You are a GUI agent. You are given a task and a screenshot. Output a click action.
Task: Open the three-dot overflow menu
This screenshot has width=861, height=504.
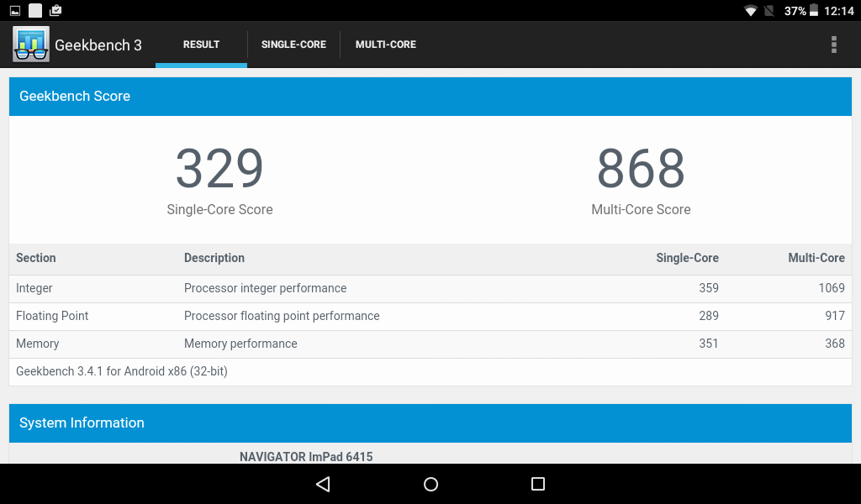[833, 45]
